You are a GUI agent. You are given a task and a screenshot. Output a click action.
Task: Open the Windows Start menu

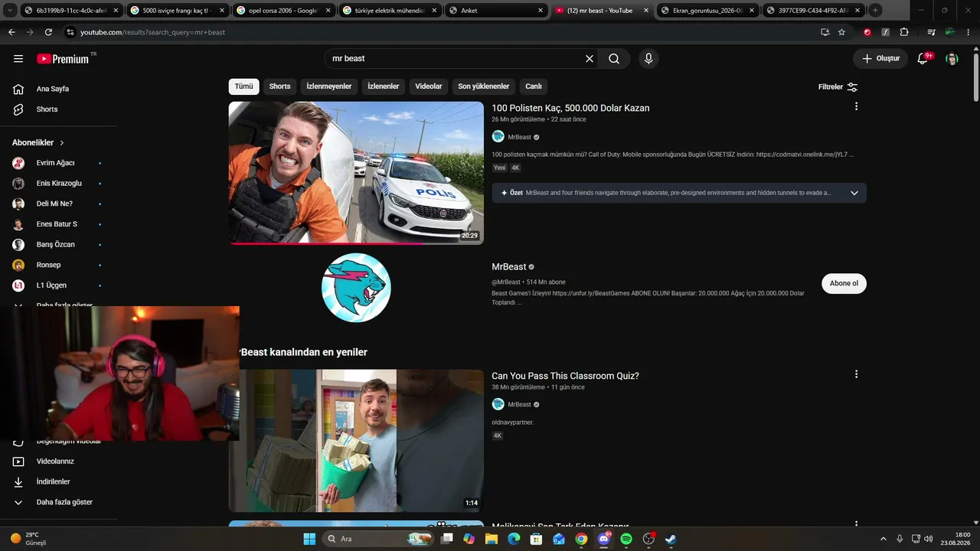pos(309,539)
